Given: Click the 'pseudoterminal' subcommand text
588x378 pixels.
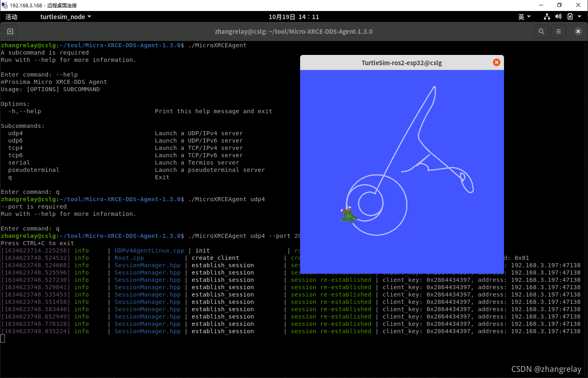Looking at the screenshot, I should tap(33, 170).
